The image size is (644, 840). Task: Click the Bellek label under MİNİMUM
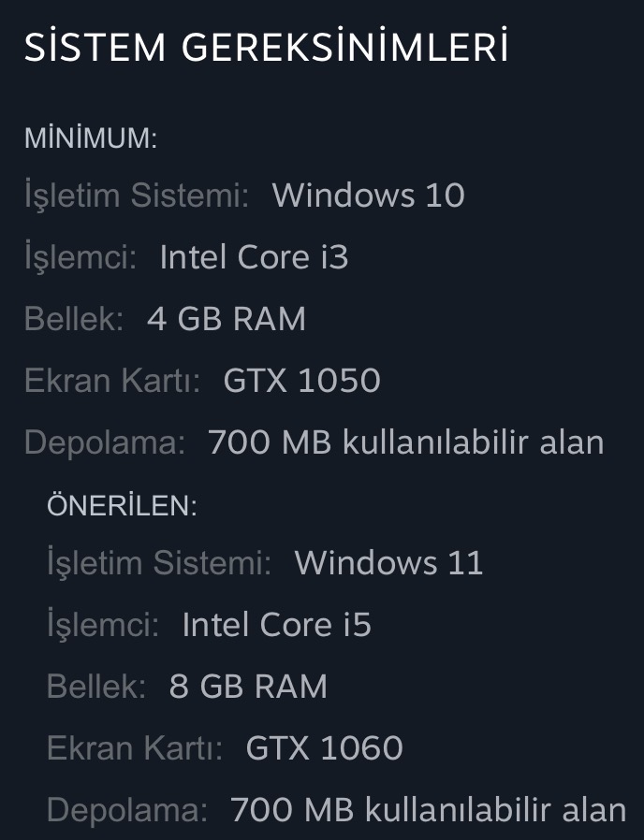point(74,319)
